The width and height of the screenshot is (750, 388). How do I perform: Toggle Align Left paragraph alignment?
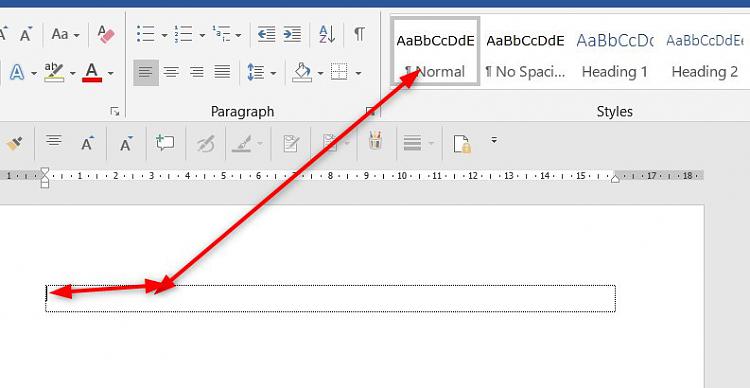coord(146,73)
